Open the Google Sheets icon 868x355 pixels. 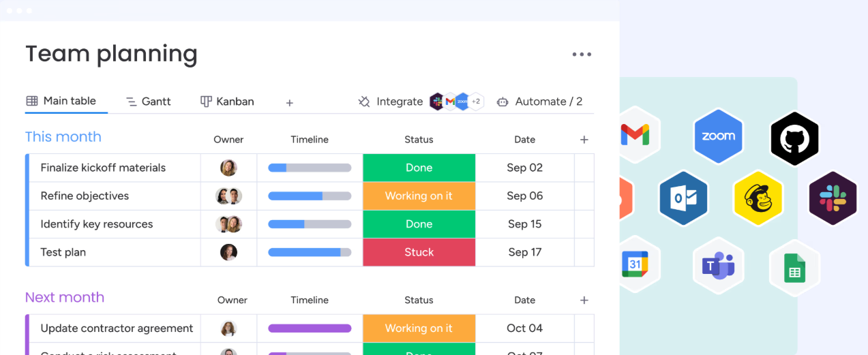(x=794, y=268)
